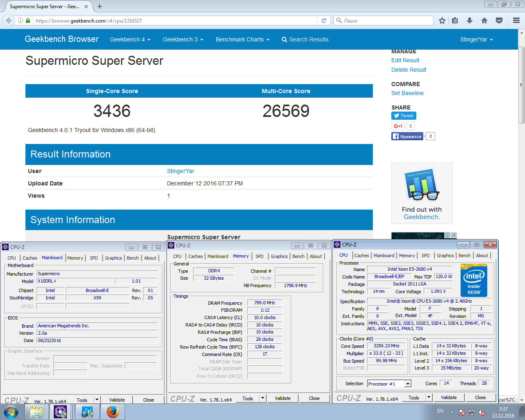Open Mainboard tab in CPU-Z Memory window
This screenshot has width=525, height=420.
tap(218, 256)
